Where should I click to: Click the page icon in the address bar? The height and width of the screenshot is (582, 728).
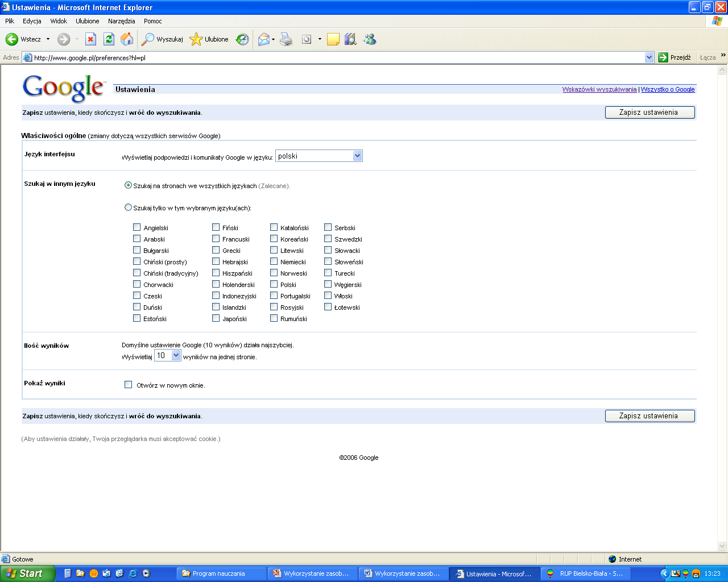(x=27, y=57)
